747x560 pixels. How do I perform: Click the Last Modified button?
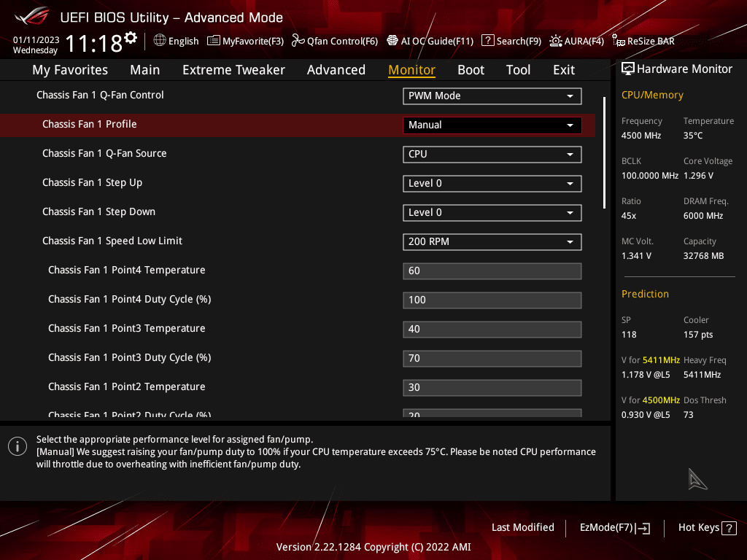point(522,527)
